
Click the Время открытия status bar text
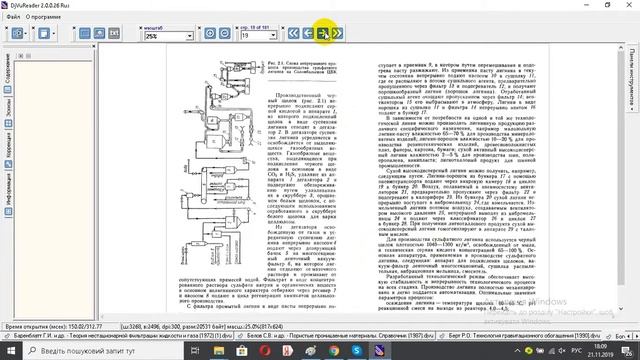coord(53,327)
